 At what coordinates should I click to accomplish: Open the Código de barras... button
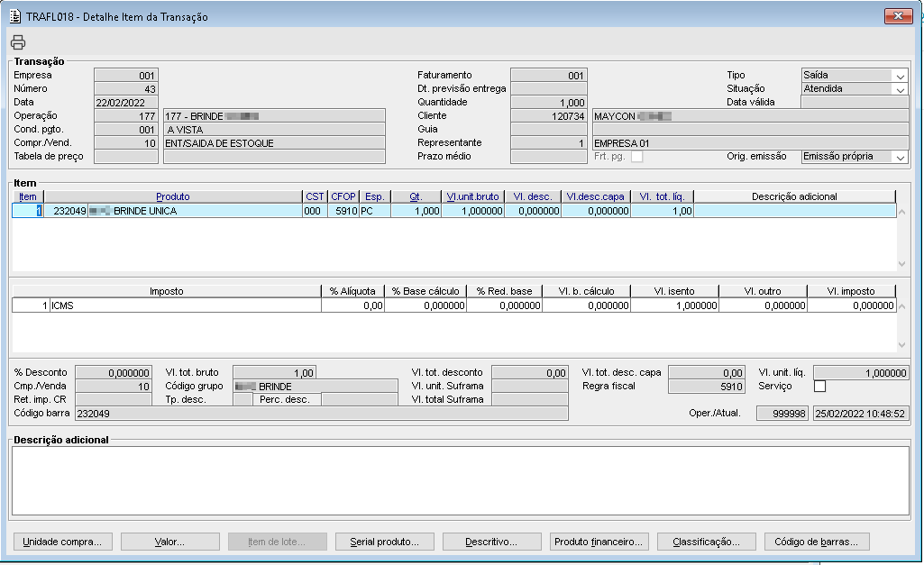[x=816, y=542]
